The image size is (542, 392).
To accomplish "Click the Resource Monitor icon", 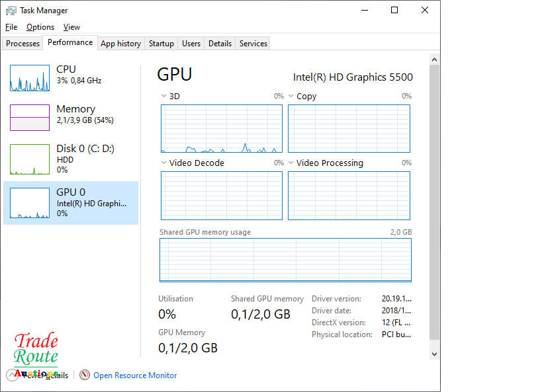I will point(85,375).
